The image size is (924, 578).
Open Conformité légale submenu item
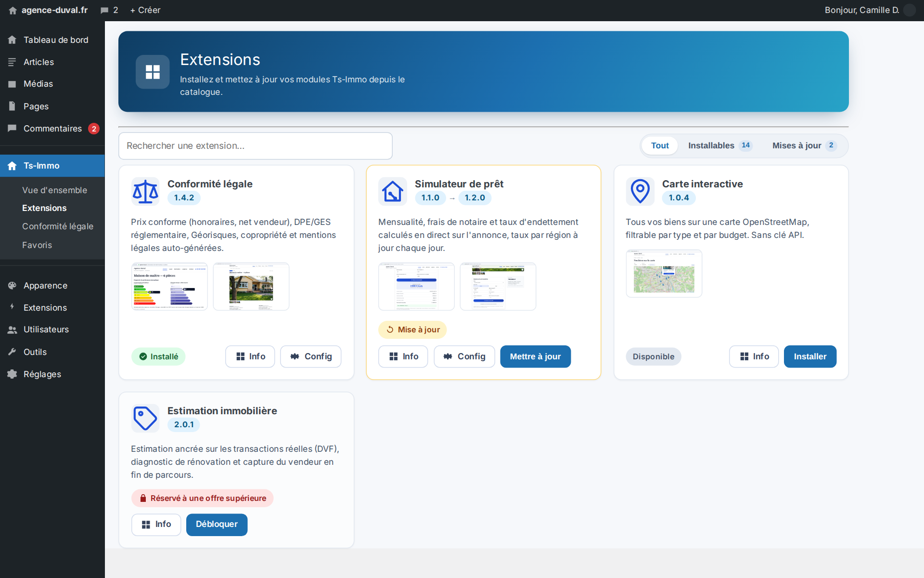click(x=58, y=226)
